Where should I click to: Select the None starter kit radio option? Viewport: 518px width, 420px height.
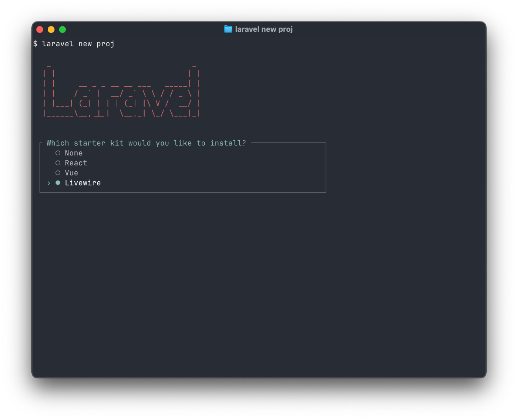69,153
